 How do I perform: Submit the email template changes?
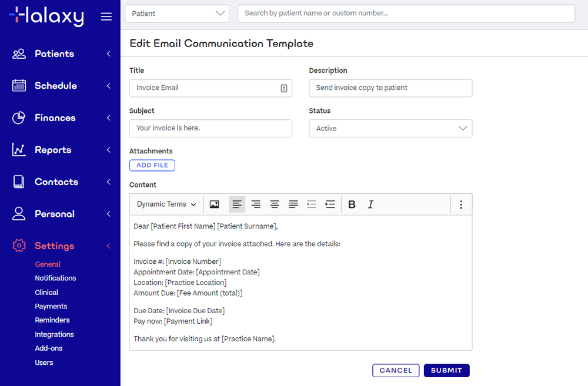446,370
